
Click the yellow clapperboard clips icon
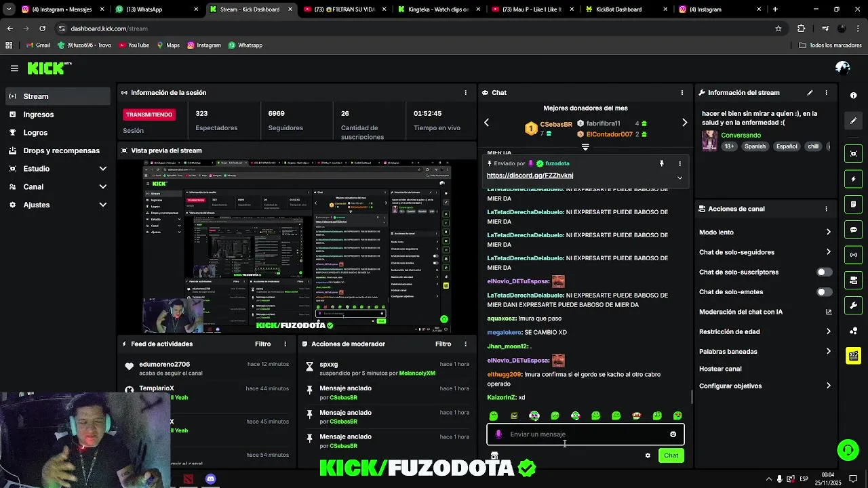tap(854, 356)
